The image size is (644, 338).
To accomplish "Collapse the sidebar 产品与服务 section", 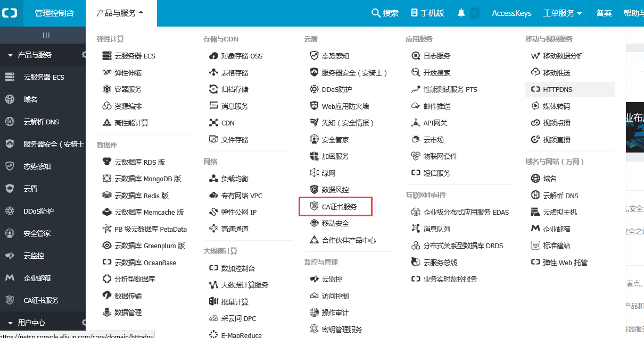I will coord(10,55).
